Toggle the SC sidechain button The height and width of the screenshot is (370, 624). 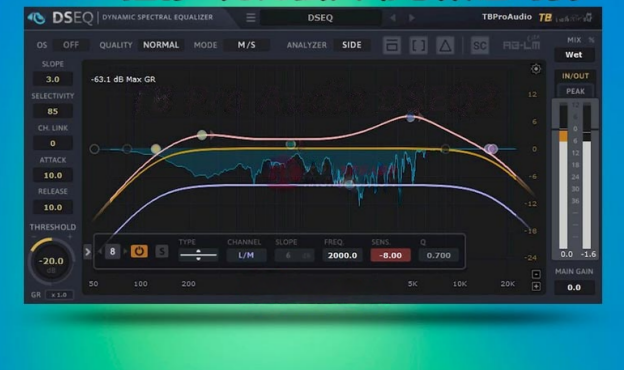[x=480, y=45]
